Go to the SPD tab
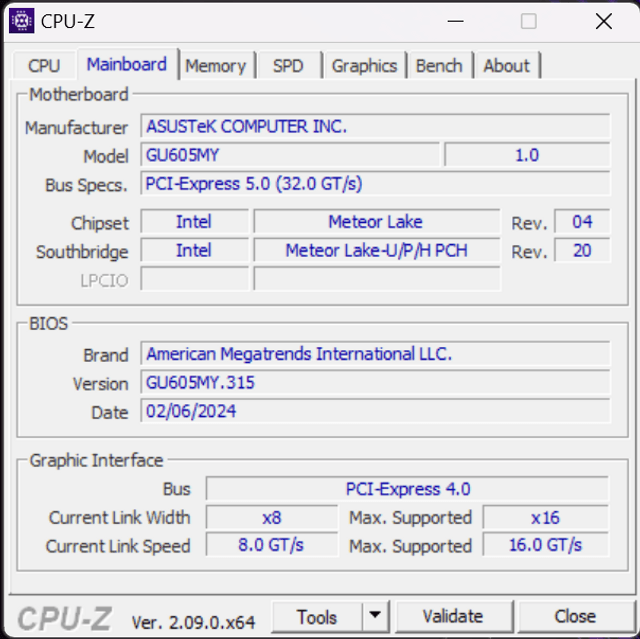Viewport: 640px width, 639px height. coord(288,66)
